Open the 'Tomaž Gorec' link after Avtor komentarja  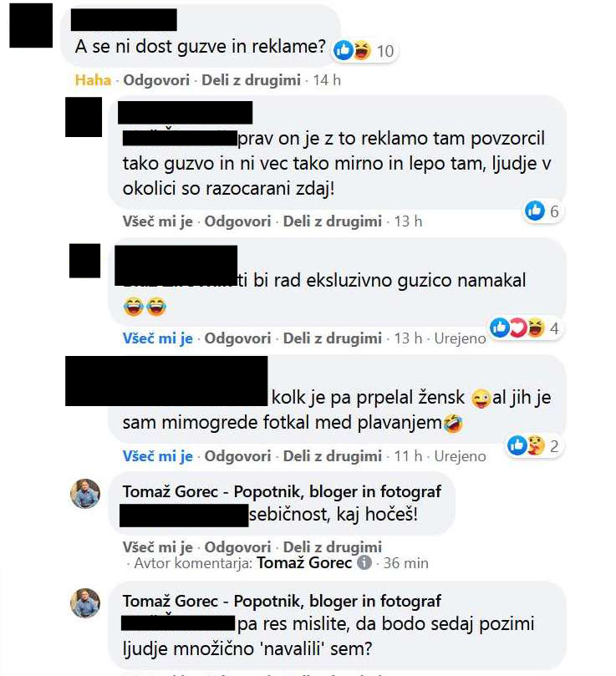[x=304, y=563]
